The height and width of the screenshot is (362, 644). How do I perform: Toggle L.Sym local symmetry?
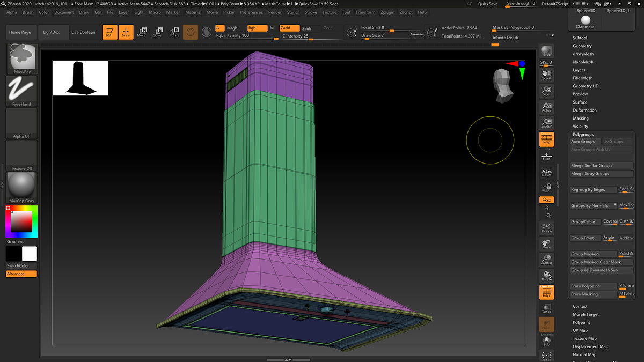546,172
